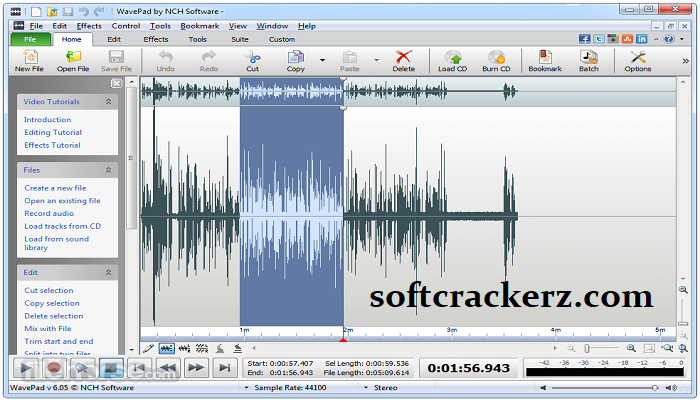Click the Copy toolbar icon

coord(296,61)
